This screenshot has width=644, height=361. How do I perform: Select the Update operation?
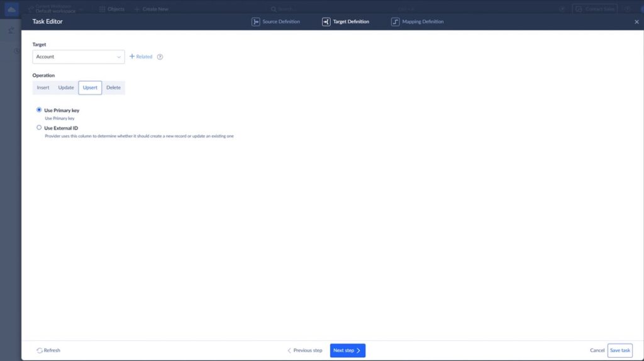pos(65,87)
